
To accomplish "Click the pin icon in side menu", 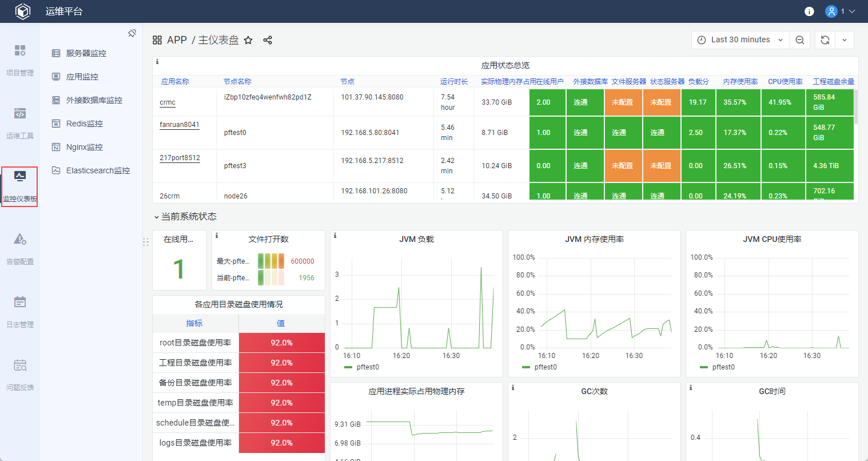I will pos(132,33).
